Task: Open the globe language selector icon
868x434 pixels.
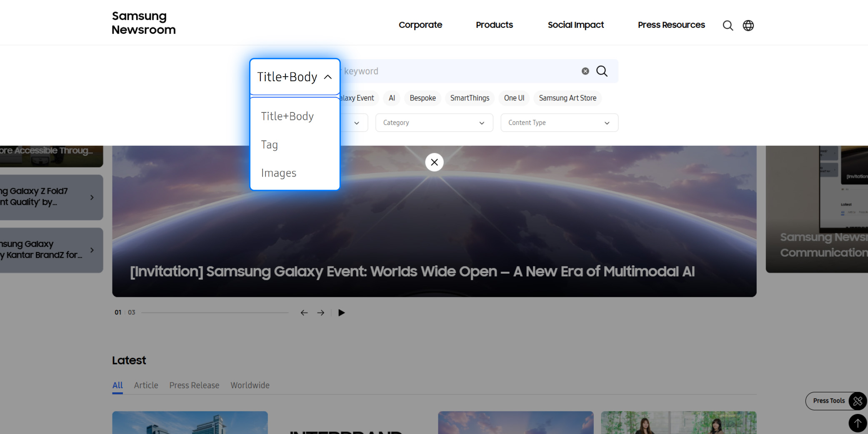Action: (748, 25)
